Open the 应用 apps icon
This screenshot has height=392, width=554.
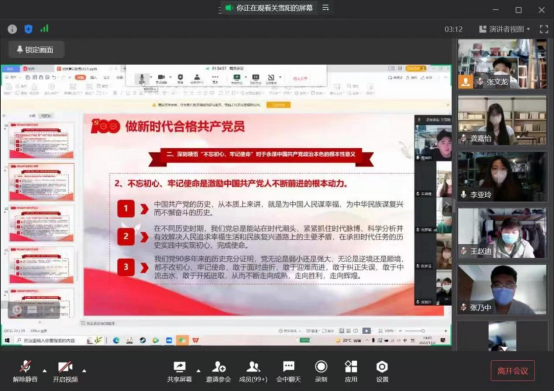[x=351, y=371]
